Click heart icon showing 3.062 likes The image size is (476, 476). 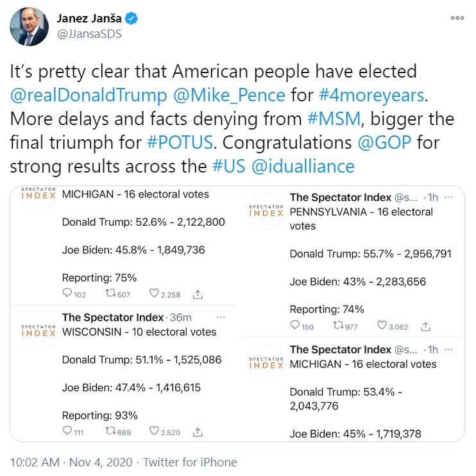point(382,326)
